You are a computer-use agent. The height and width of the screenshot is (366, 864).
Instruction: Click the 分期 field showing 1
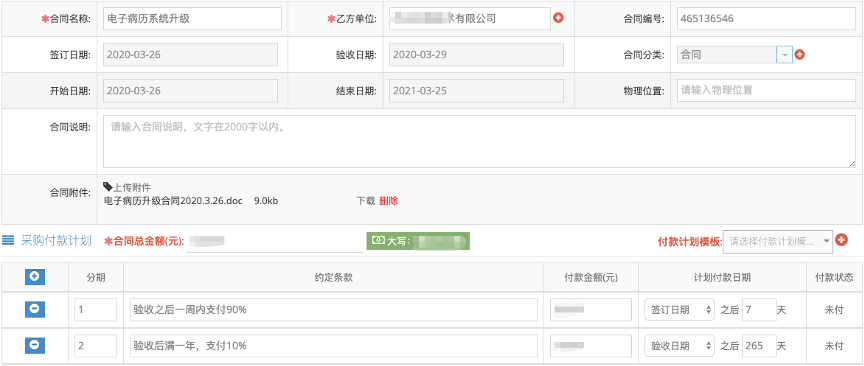pyautogui.click(x=95, y=310)
